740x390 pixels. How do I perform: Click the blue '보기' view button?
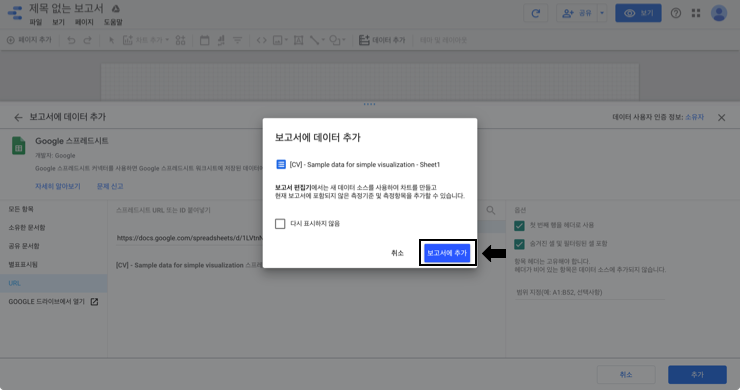tap(638, 13)
